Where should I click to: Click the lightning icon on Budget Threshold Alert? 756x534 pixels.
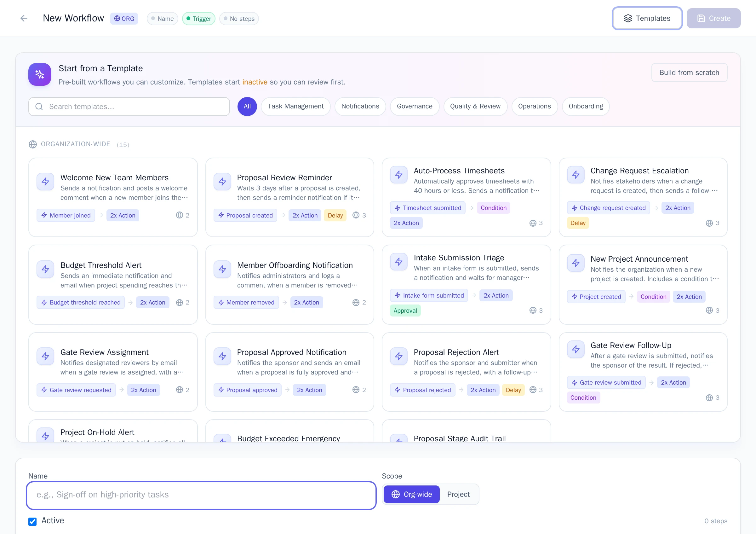point(45,269)
